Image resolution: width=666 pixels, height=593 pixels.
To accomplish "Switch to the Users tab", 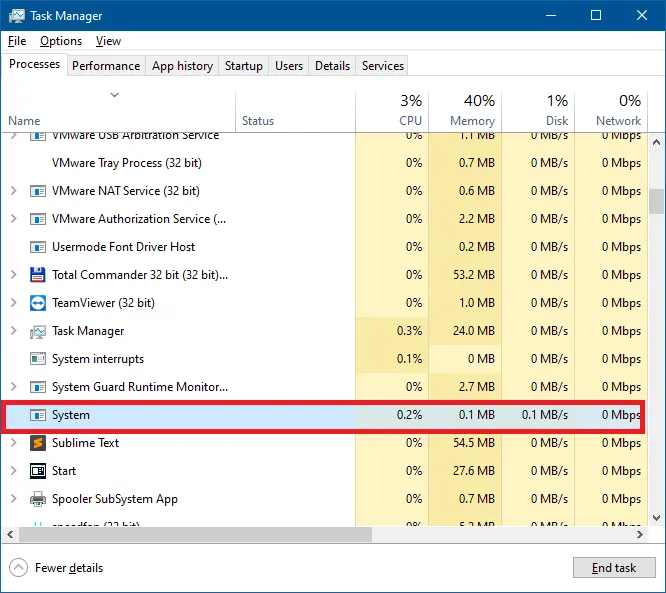I will coord(289,66).
